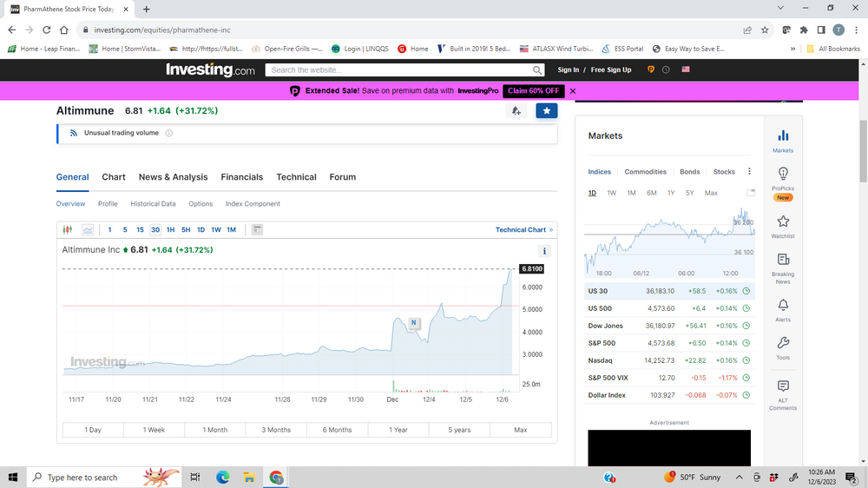Open the Tools wrench panel

point(783,346)
